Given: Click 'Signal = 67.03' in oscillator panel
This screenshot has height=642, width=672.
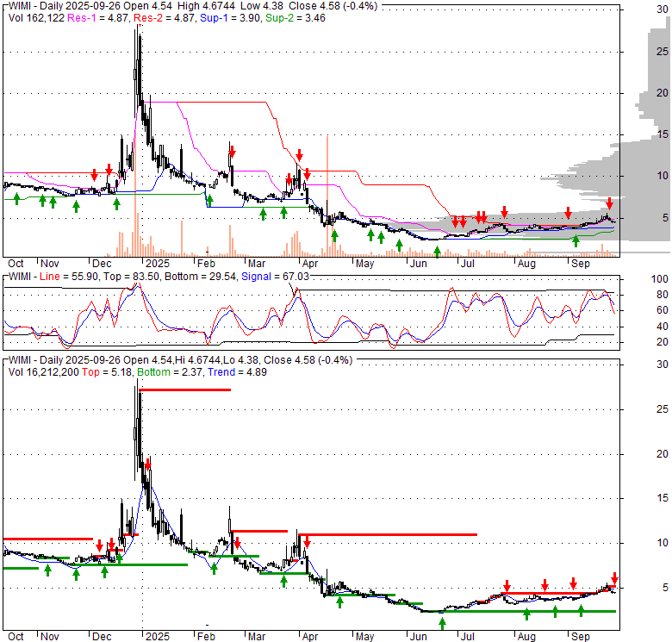Looking at the screenshot, I should (x=275, y=277).
